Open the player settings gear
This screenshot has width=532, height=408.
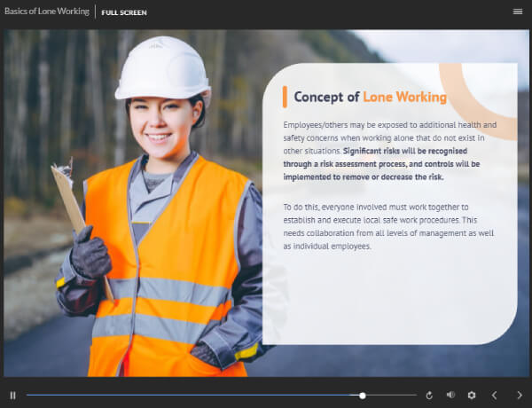coord(472,395)
